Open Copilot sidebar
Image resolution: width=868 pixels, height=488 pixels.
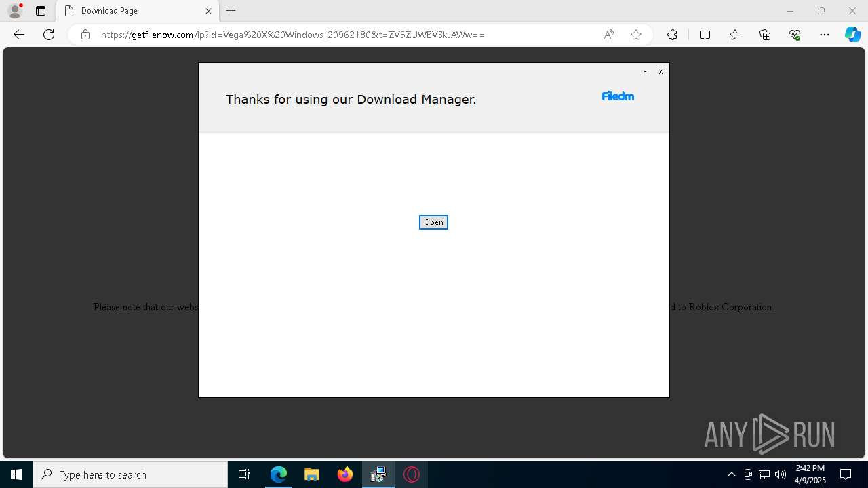click(853, 35)
